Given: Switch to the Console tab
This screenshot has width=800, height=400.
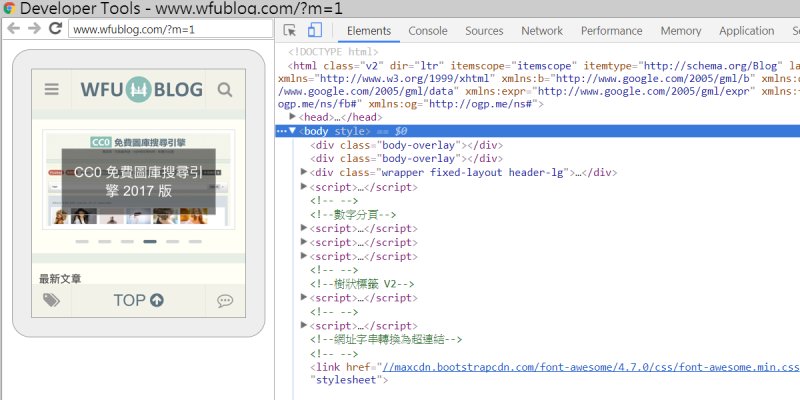Looking at the screenshot, I should [x=428, y=31].
